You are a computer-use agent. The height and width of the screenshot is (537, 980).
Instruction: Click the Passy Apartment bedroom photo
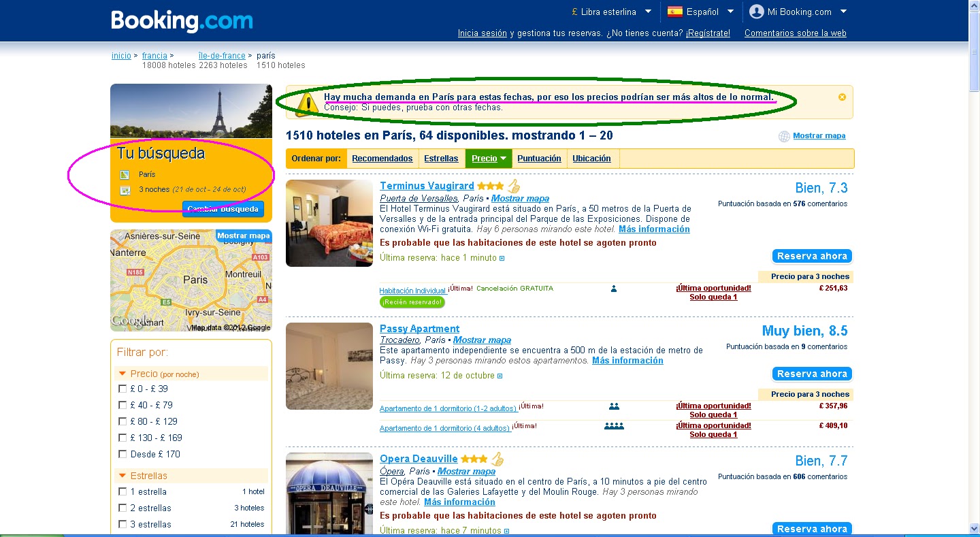329,366
